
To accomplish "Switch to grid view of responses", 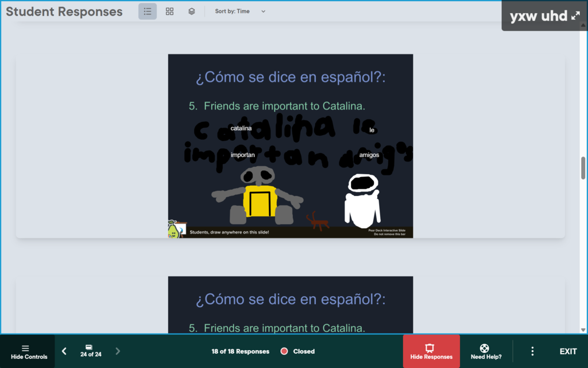I will [x=169, y=11].
